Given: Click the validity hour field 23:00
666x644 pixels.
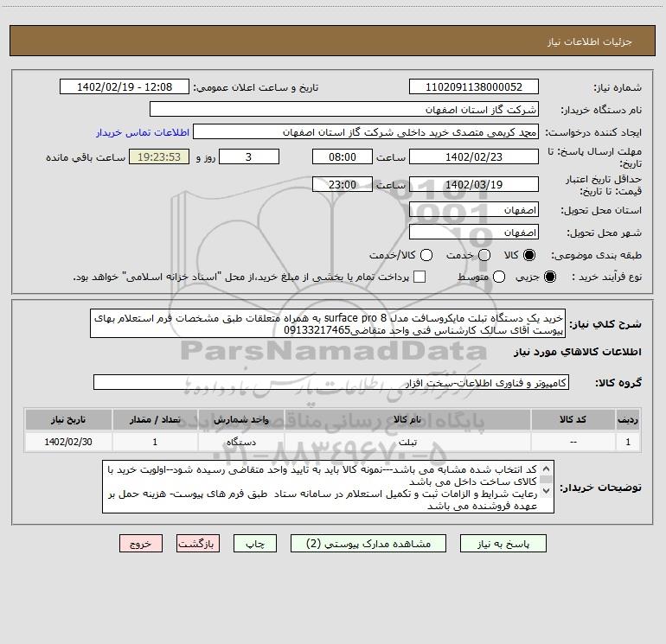Looking at the screenshot, I should pyautogui.click(x=343, y=184).
